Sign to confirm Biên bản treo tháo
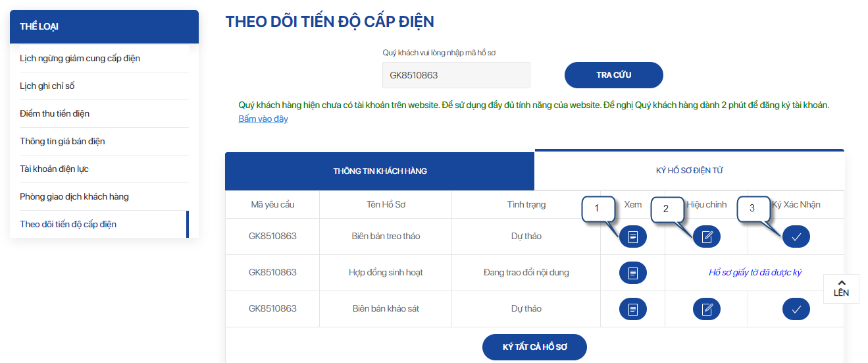The image size is (868, 363). pyautogui.click(x=796, y=237)
